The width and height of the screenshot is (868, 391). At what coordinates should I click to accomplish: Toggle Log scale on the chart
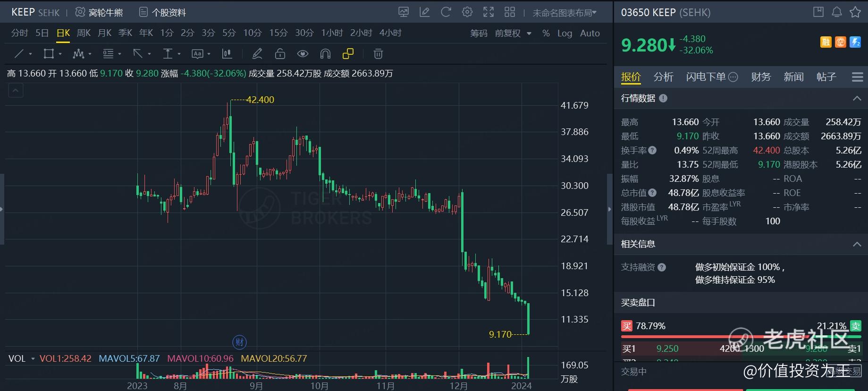[x=565, y=33]
